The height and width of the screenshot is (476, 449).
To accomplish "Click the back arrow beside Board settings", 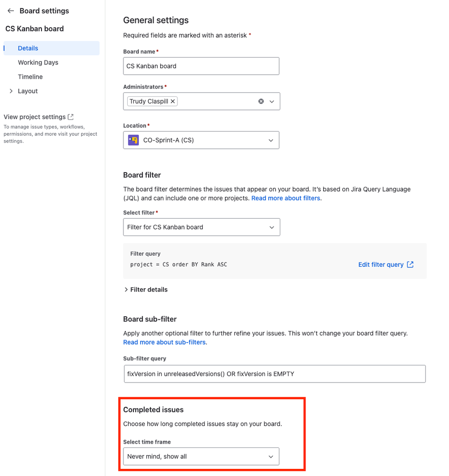I will pyautogui.click(x=10, y=10).
